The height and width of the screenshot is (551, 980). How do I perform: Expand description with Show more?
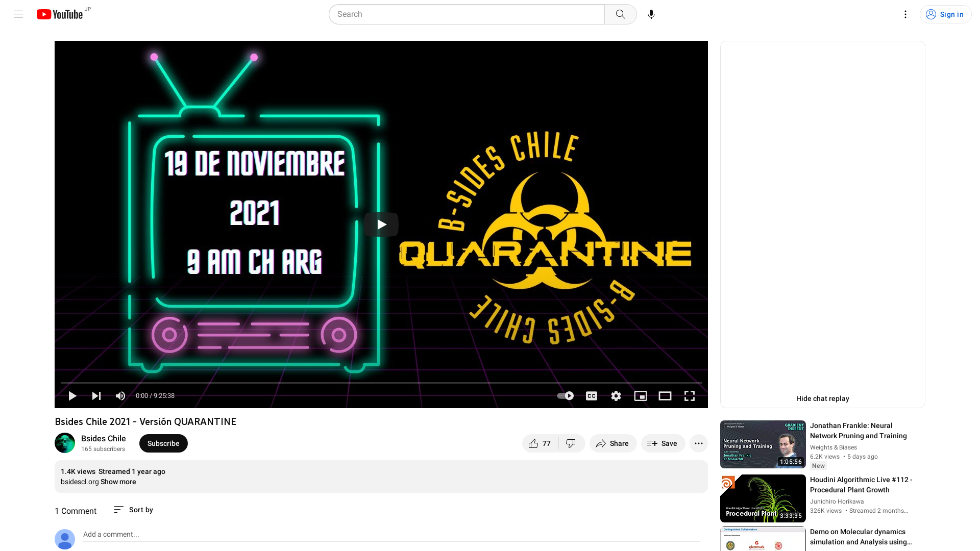pyautogui.click(x=118, y=482)
